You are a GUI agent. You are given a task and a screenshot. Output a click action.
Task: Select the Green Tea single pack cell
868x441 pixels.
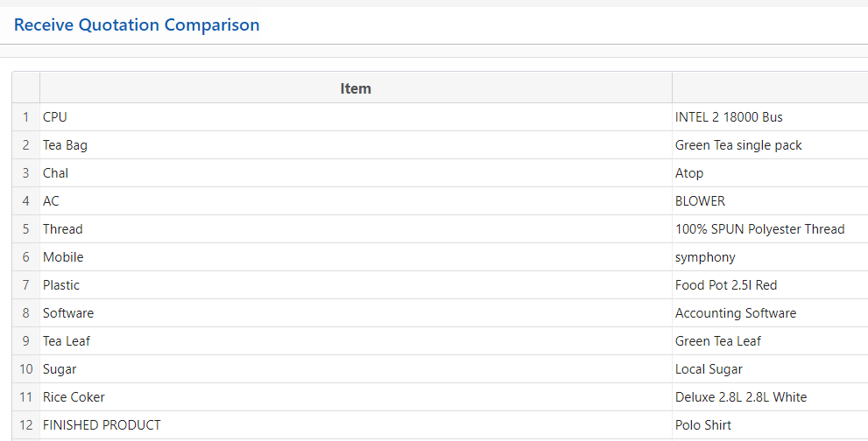[x=770, y=145]
